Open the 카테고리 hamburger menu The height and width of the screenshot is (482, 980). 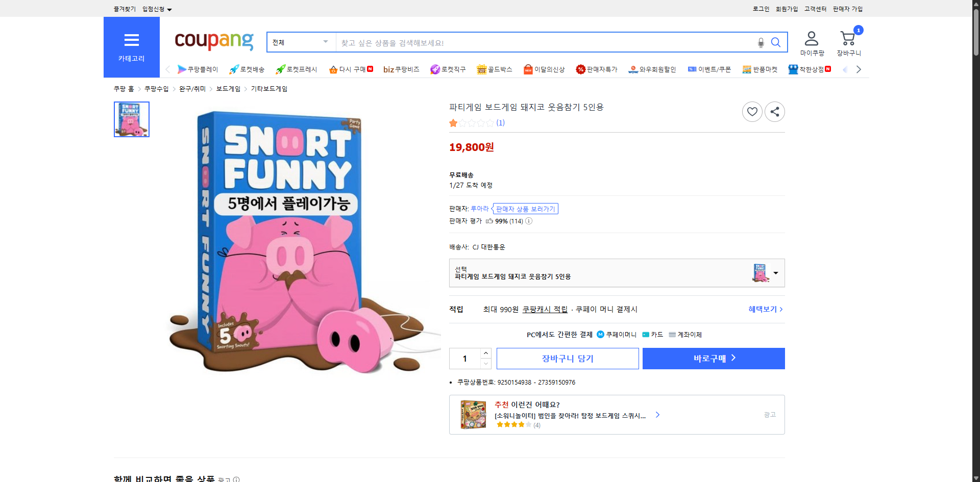click(131, 40)
